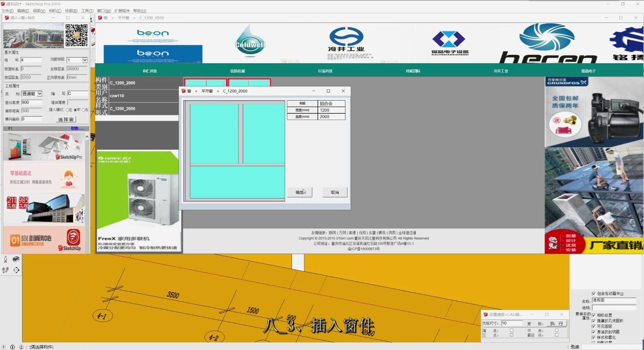Open the 腾讯 footer link
This screenshot has height=350, width=644.
point(382,233)
